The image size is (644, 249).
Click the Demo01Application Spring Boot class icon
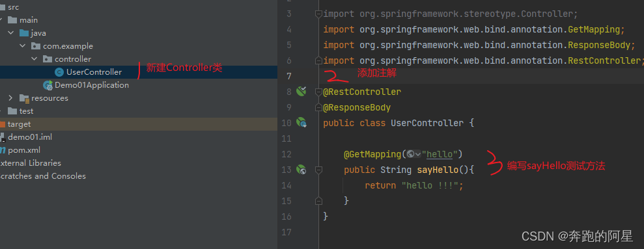point(48,85)
